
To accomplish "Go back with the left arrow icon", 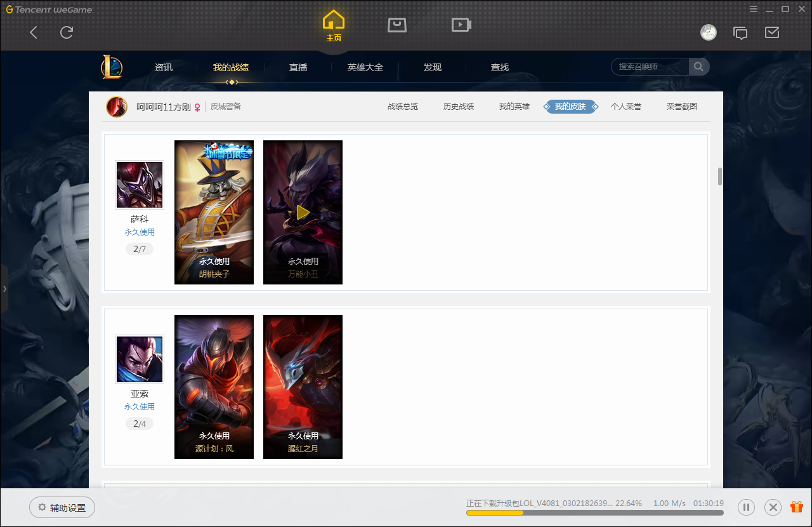I will coord(34,32).
